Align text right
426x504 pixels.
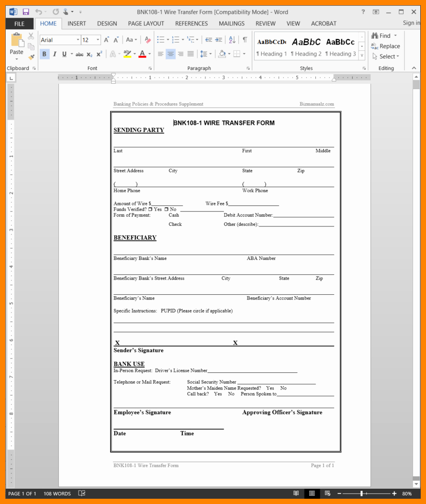[180, 54]
